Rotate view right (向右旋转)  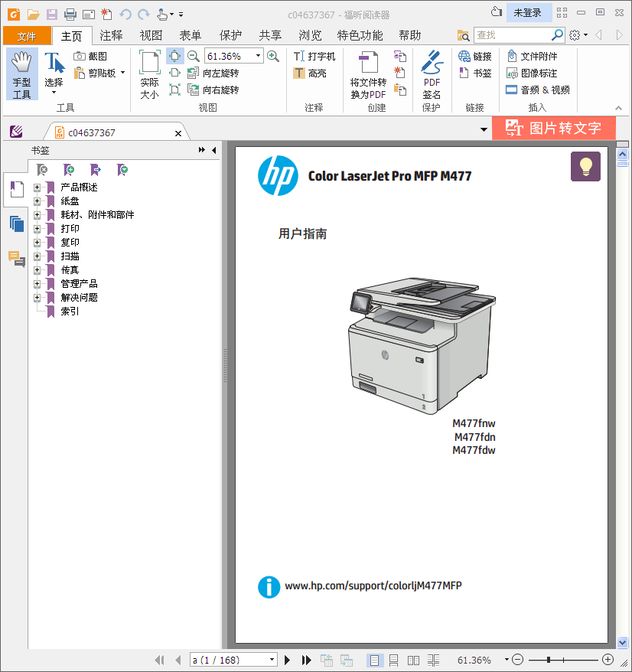pos(213,90)
